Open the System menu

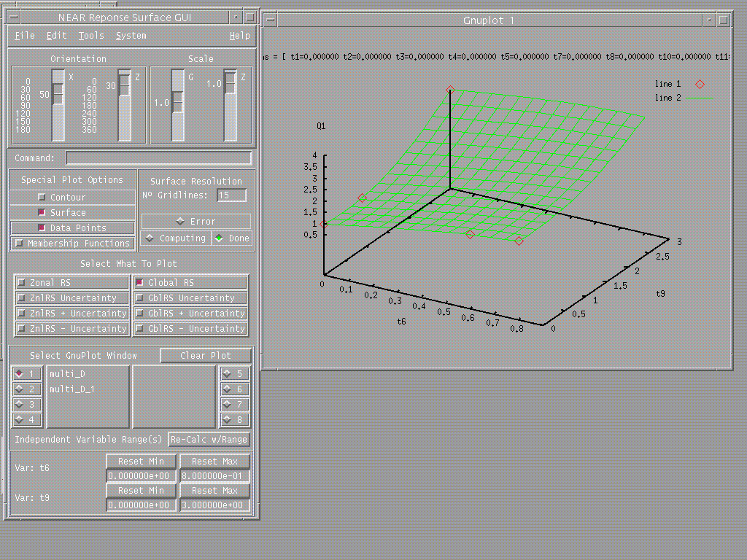(131, 36)
